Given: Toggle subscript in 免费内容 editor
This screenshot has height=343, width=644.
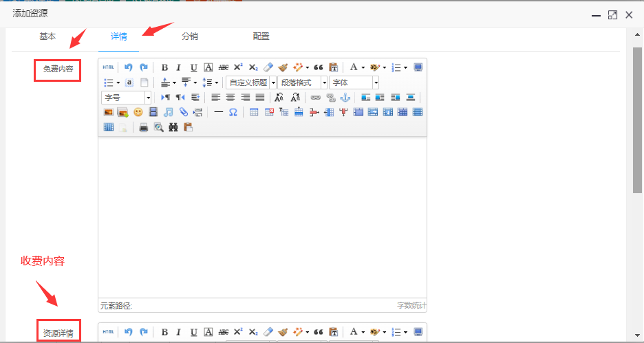Looking at the screenshot, I should (253, 67).
